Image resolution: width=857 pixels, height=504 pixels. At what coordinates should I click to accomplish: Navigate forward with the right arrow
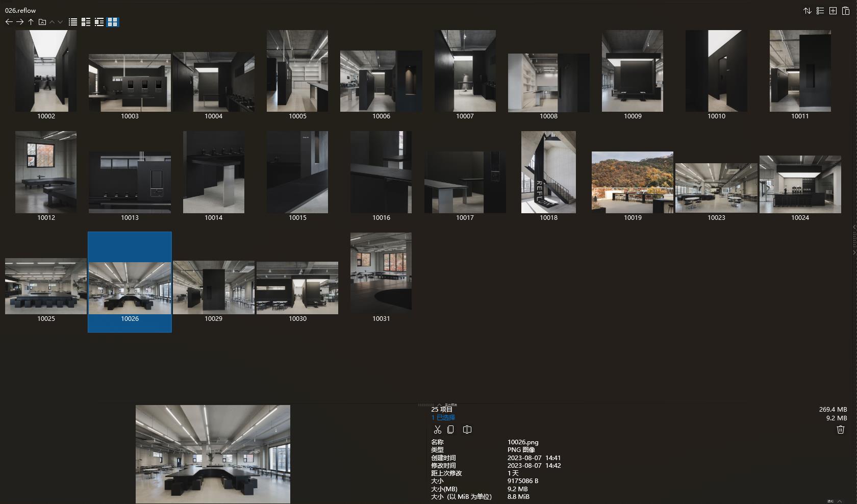point(20,22)
